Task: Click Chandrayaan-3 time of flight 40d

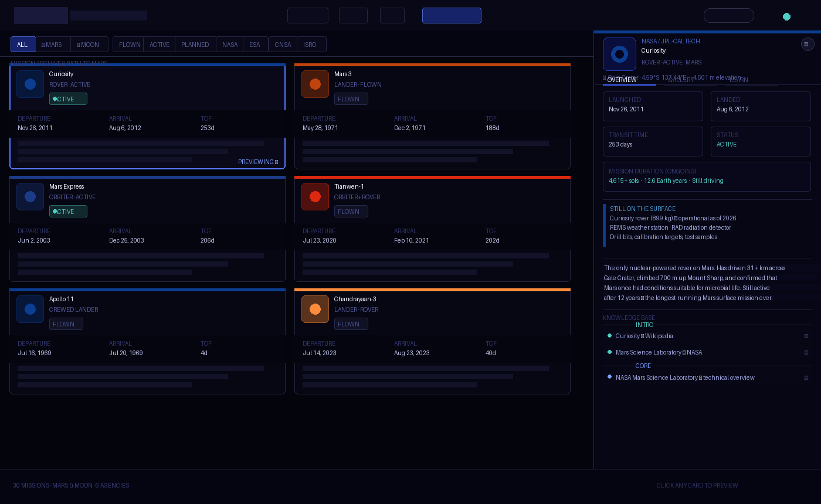Action: coord(491,353)
